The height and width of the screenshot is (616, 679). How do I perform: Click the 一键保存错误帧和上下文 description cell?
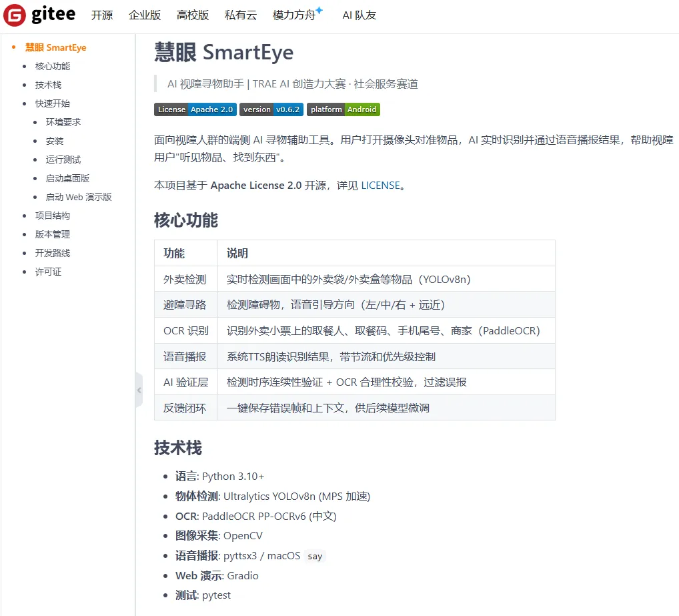(386, 408)
